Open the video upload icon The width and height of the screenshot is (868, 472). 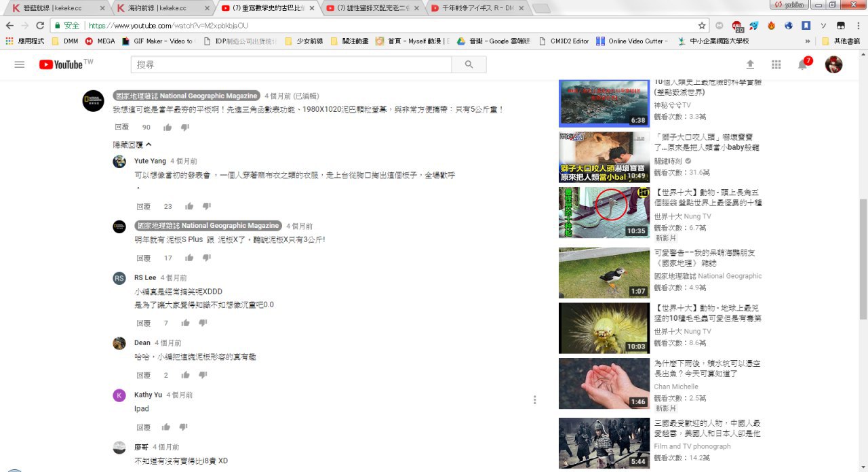coord(750,64)
